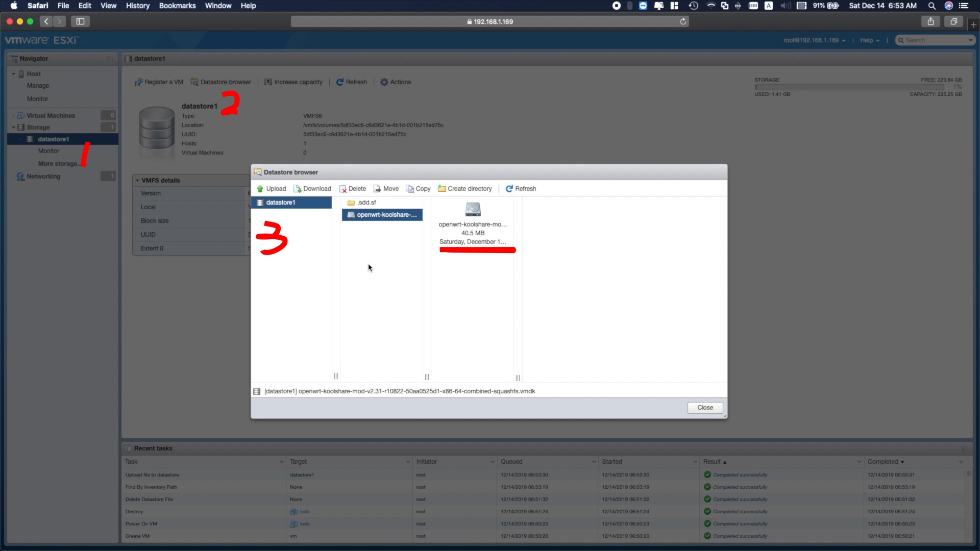
Task: Collapse the Storage tree node
Action: click(x=14, y=128)
